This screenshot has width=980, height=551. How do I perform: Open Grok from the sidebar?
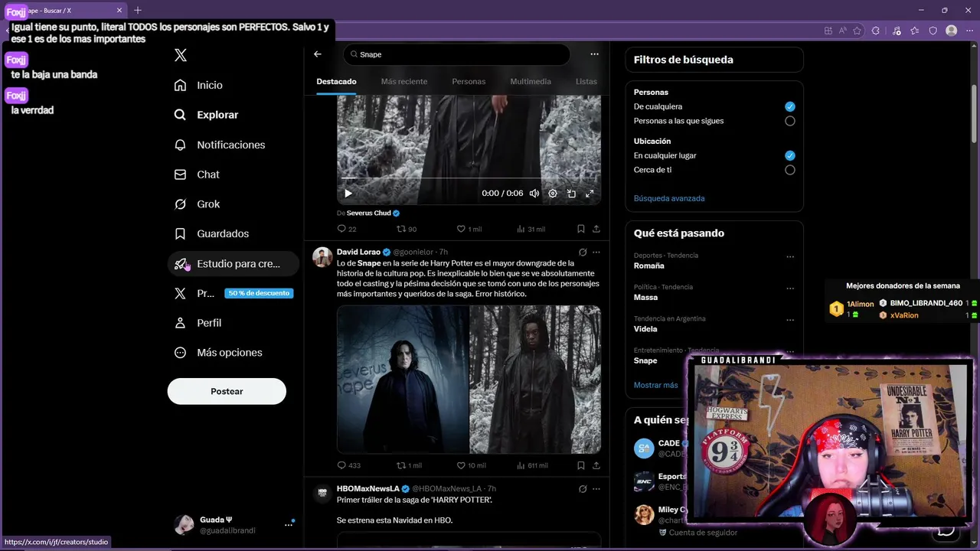(198, 204)
